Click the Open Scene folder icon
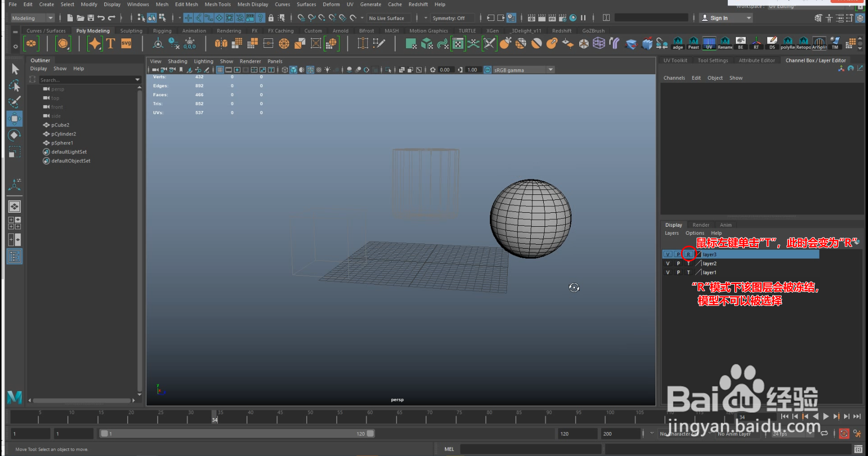Image resolution: width=868 pixels, height=456 pixels. click(80, 18)
